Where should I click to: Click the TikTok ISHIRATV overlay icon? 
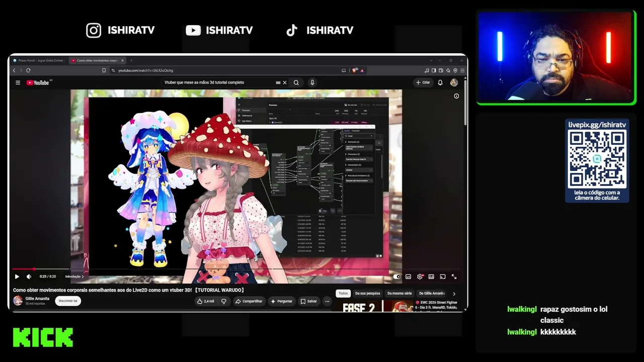(x=292, y=30)
